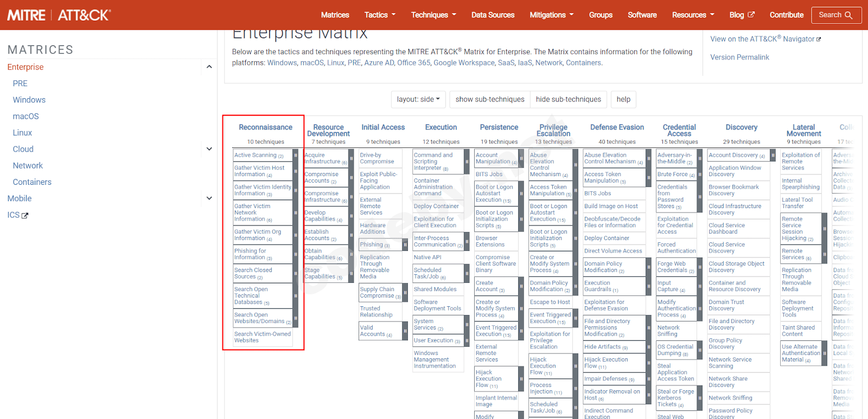The width and height of the screenshot is (868, 419).
Task: Open the layout: side dropdown
Action: 418,100
